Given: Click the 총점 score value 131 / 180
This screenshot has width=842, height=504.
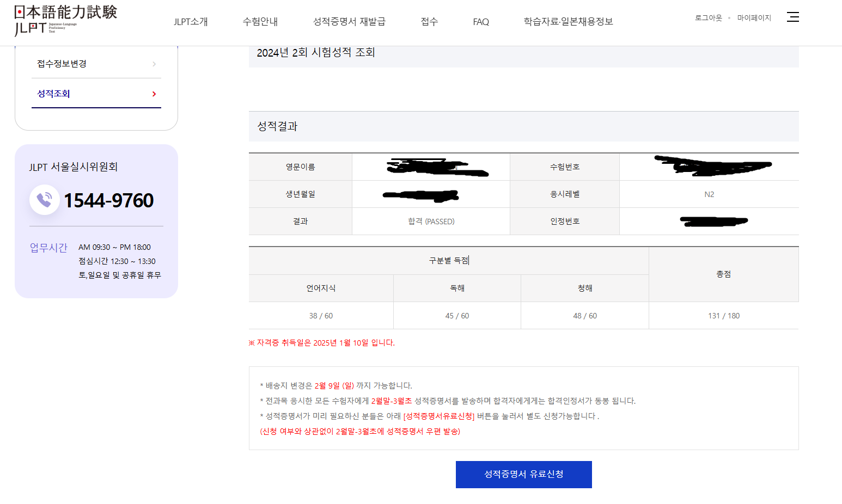Looking at the screenshot, I should click(723, 315).
